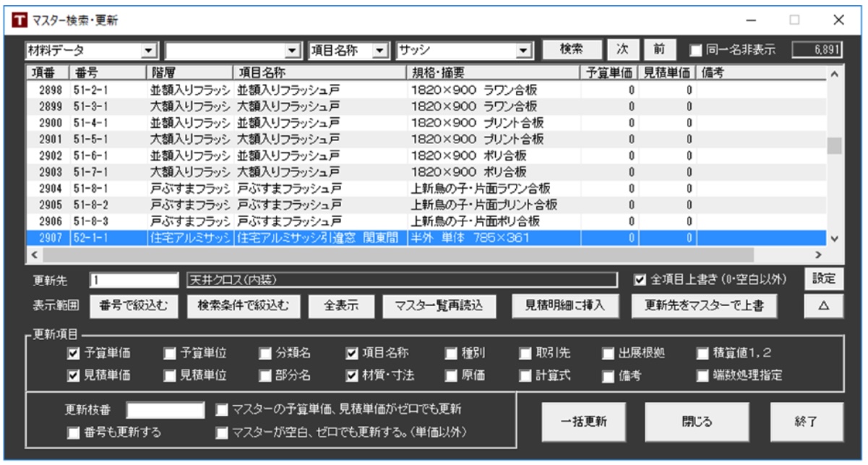Click the horizontal scrollbar right arrow
Image resolution: width=868 pixels, height=465 pixels.
(x=819, y=255)
